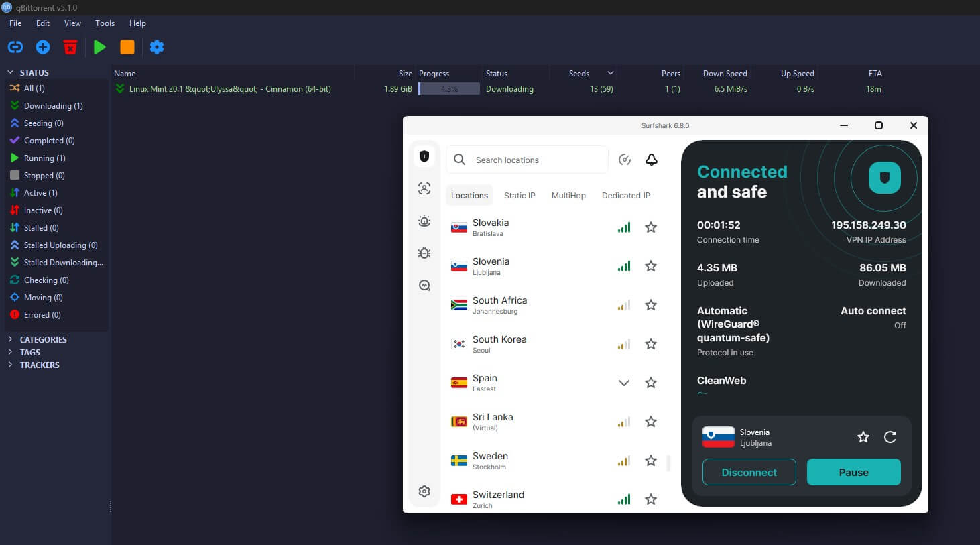Expand the TAGS section
The image size is (980, 545).
[x=10, y=352]
